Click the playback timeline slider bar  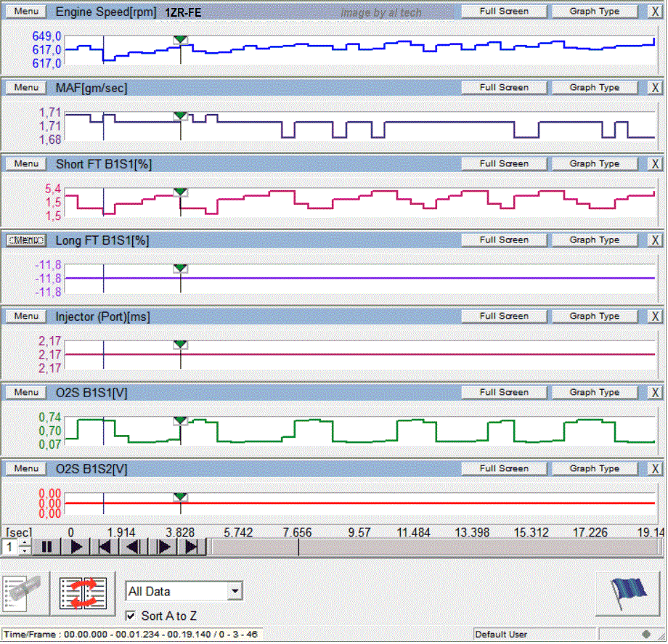[436, 547]
